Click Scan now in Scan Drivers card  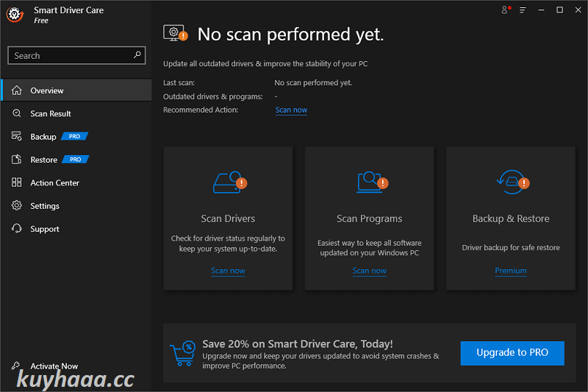(228, 271)
